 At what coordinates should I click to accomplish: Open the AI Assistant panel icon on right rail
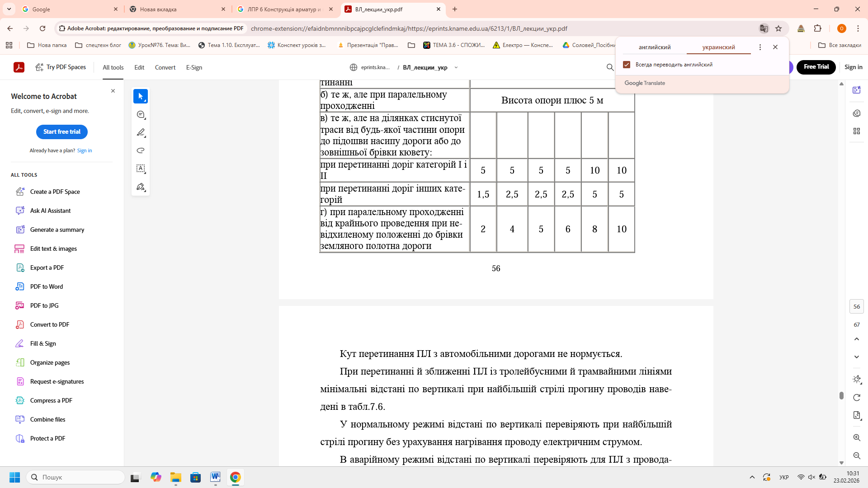(857, 90)
